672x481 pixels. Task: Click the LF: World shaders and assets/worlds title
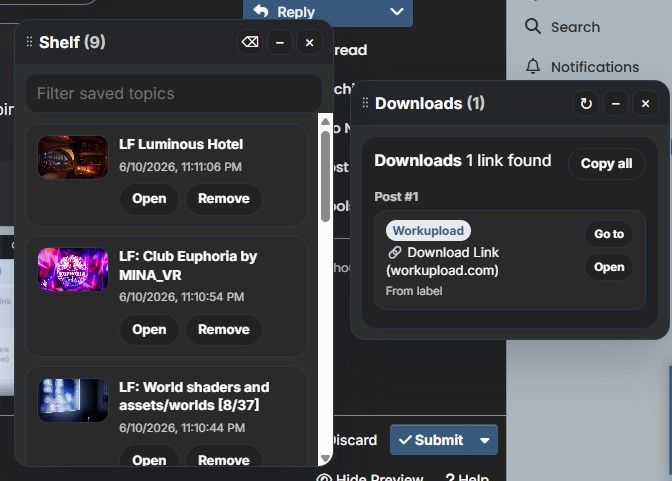pyautogui.click(x=194, y=396)
